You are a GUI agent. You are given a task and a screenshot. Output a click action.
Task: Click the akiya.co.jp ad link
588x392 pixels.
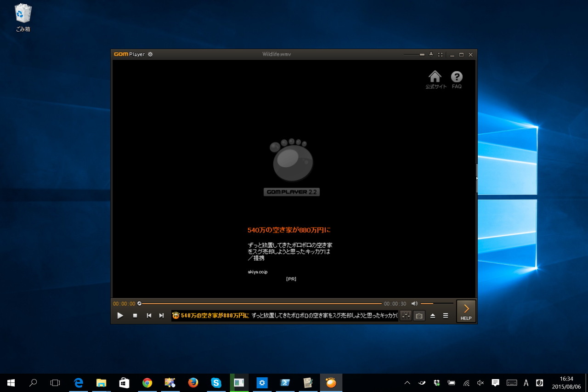coord(258,272)
